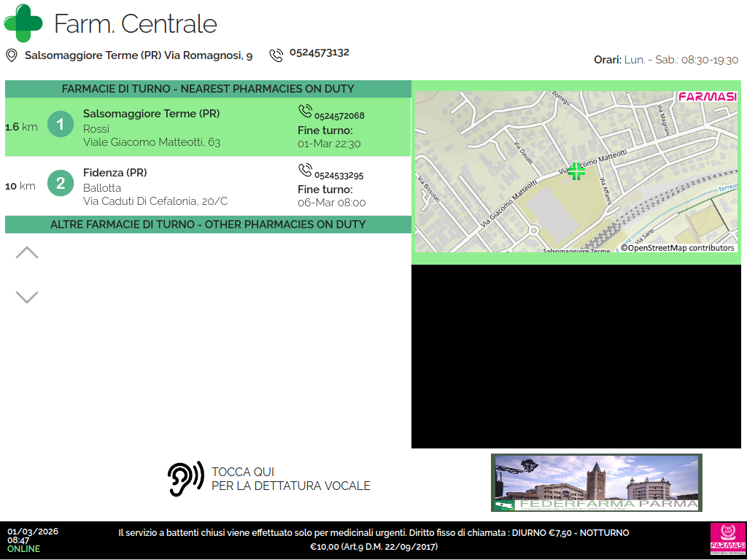Click the location pin icon near address

click(x=12, y=55)
